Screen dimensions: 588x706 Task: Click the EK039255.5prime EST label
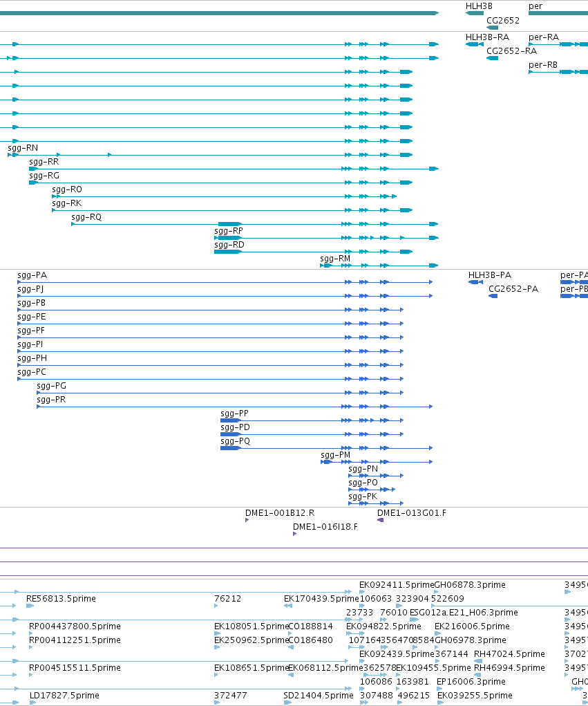(x=475, y=696)
